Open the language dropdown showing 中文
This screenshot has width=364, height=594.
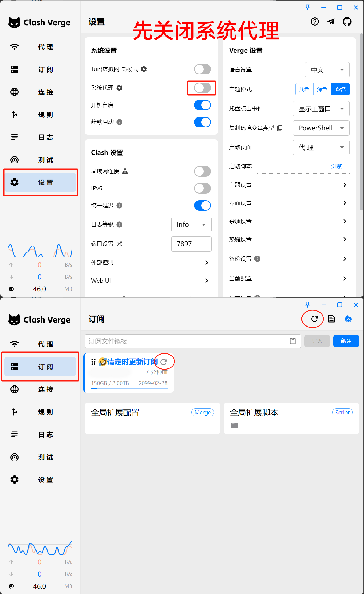point(327,70)
